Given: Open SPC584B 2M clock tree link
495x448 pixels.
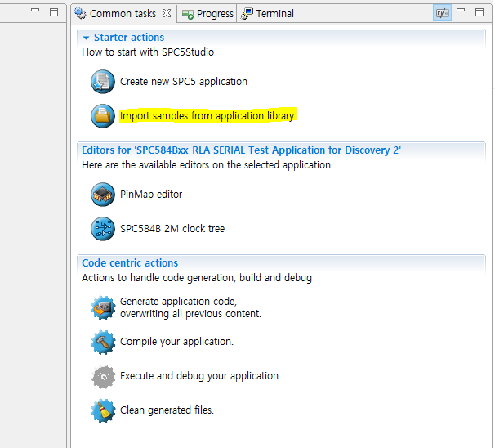Looking at the screenshot, I should coord(172,228).
